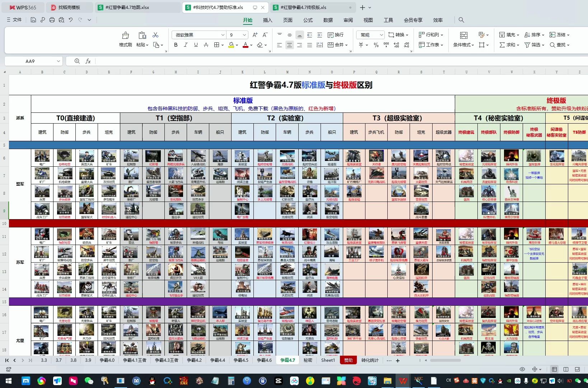Apply the red font color swatch

point(246,45)
